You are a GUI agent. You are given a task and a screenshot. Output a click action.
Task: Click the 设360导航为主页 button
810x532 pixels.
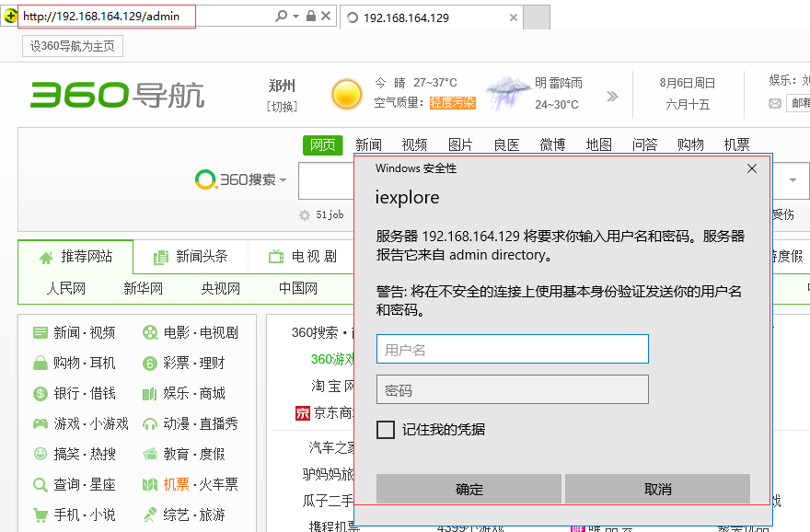click(x=71, y=44)
